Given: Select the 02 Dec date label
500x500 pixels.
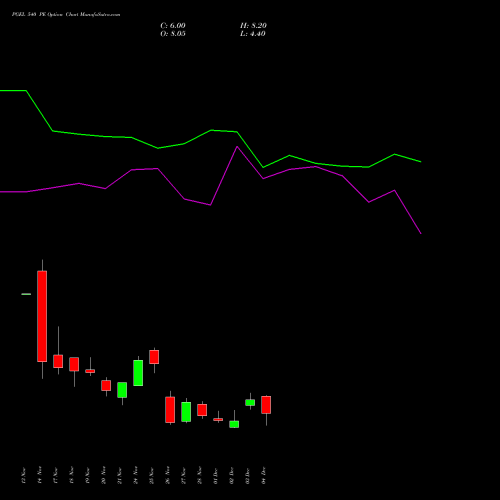Looking at the screenshot, I should tap(232, 475).
